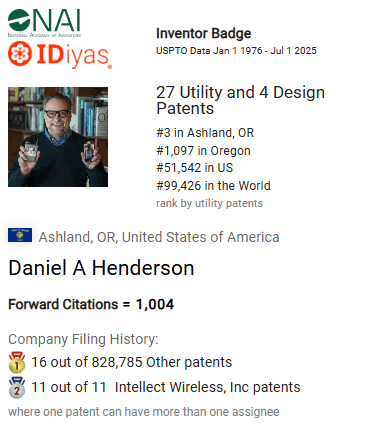The height and width of the screenshot is (423, 385).
Task: Select the #1,097 in Oregon rank
Action: pos(203,151)
